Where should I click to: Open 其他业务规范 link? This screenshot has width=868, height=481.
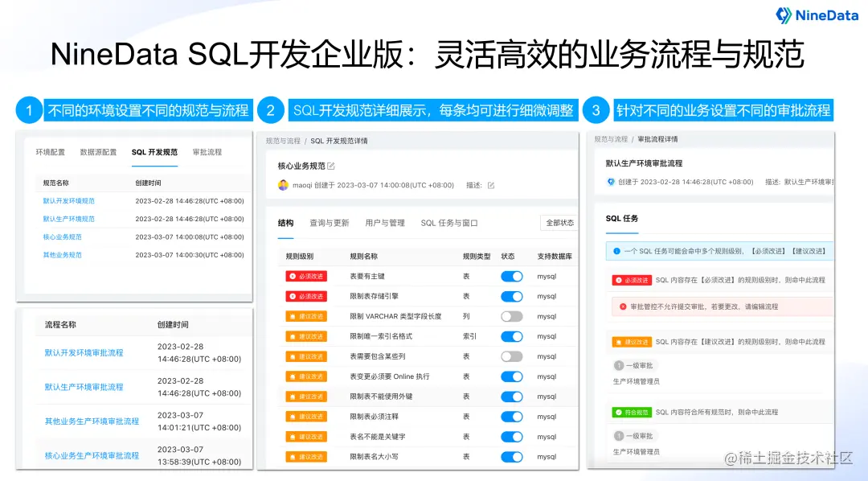click(62, 255)
